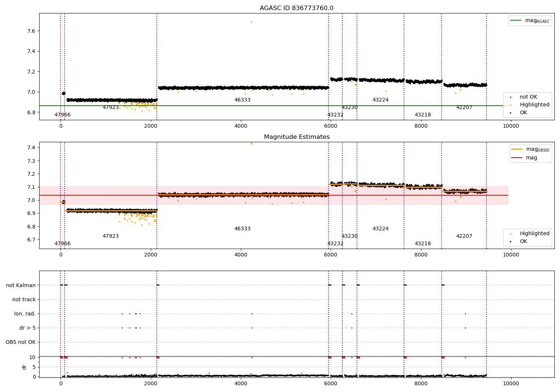Click obsid label 46333 in Magnitude Estimates plot

242,229
